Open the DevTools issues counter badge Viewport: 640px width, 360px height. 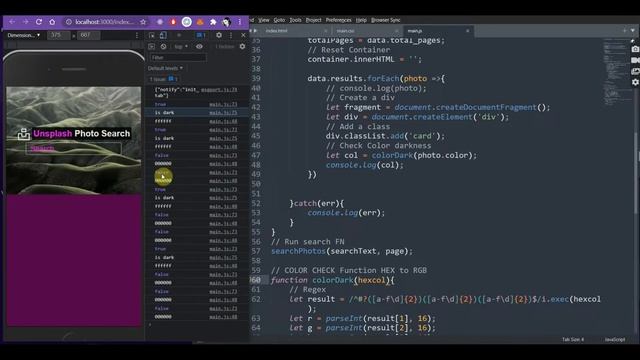(201, 36)
